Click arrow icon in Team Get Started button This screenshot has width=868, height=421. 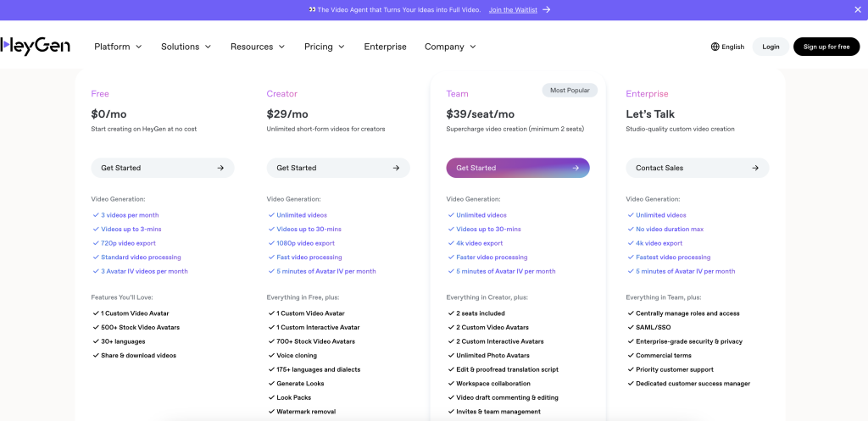point(576,168)
